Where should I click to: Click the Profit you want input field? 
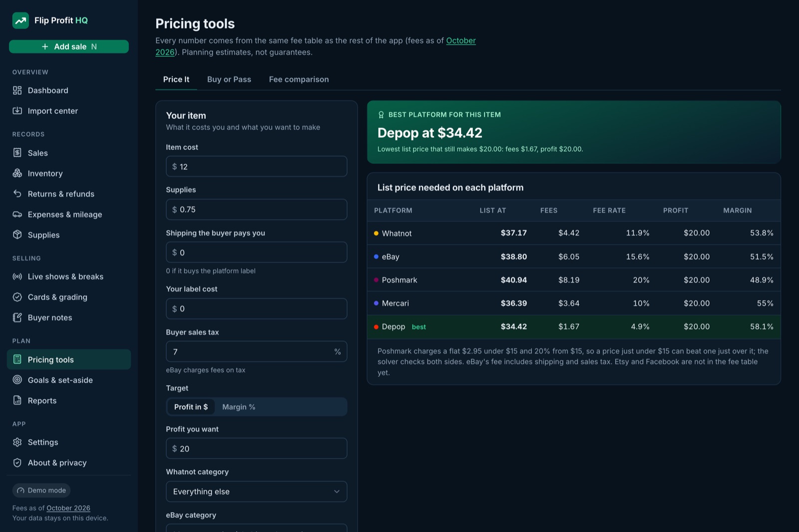256,449
